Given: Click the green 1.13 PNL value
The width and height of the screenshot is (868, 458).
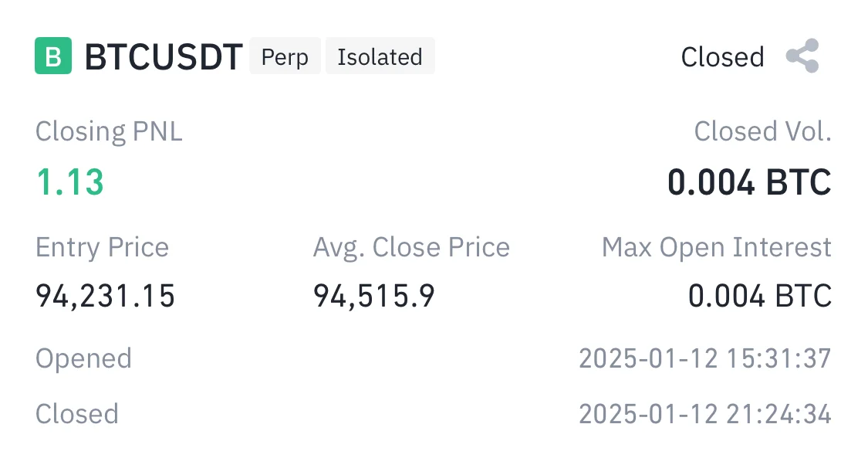Looking at the screenshot, I should coord(69,182).
